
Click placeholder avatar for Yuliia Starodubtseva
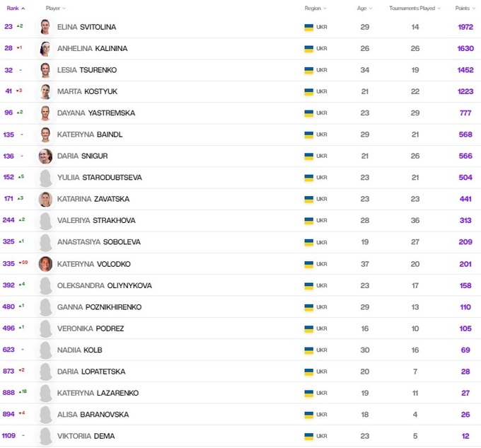[46, 178]
